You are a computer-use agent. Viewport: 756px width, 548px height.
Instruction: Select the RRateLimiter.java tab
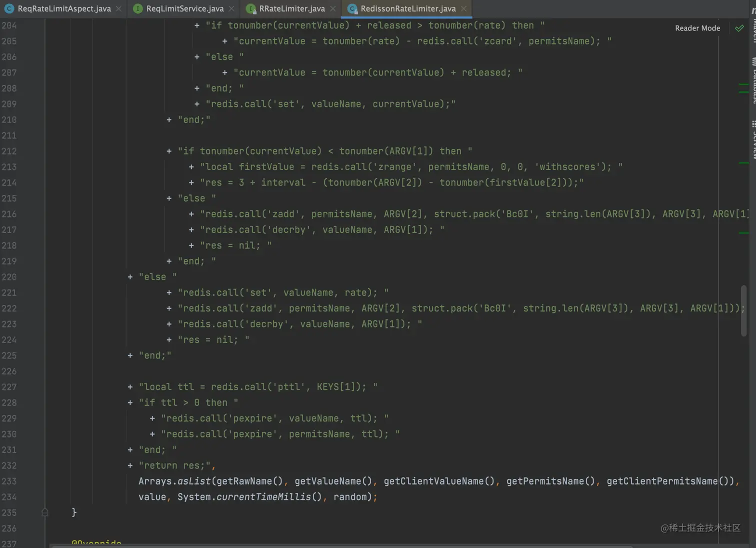pos(291,8)
